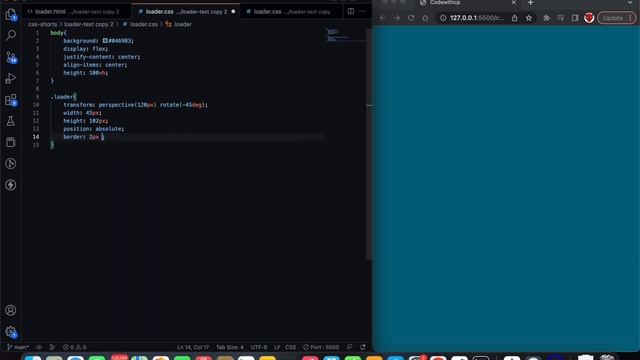Click the browser Update button
This screenshot has height=360, width=640.
pyautogui.click(x=617, y=18)
